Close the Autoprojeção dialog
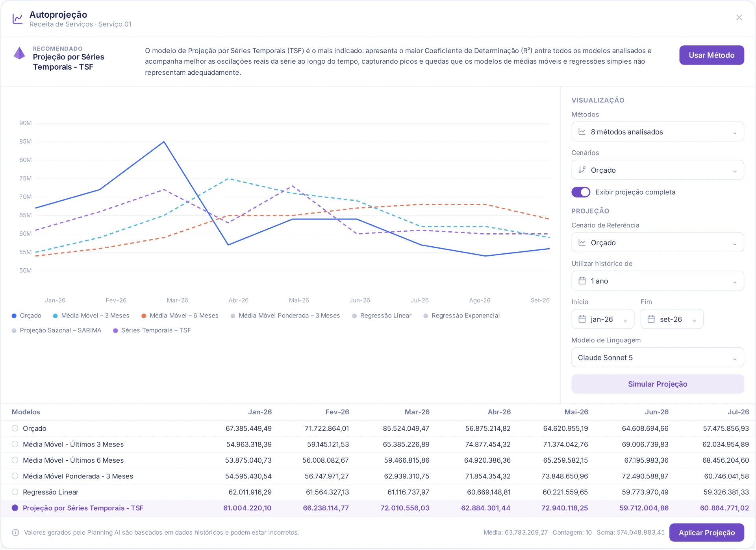The height and width of the screenshot is (550, 756). point(739,18)
